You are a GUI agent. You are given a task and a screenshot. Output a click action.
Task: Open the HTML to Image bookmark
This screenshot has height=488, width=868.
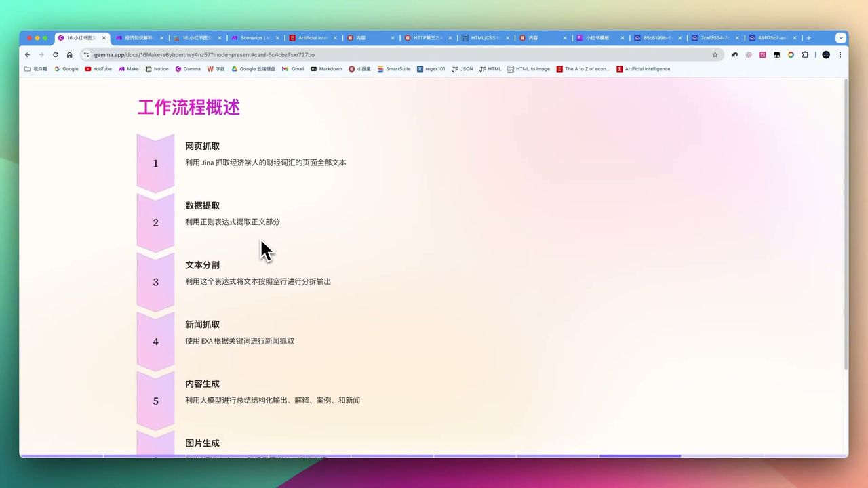coord(529,68)
